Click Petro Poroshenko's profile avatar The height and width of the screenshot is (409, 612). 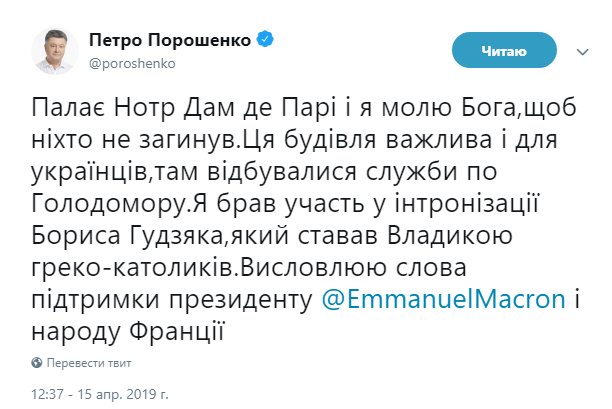[x=54, y=49]
